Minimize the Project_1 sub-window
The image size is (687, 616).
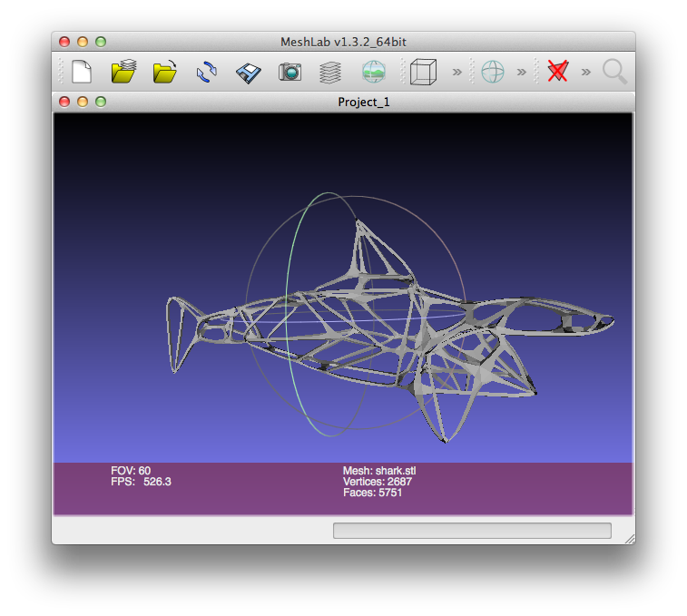pyautogui.click(x=83, y=102)
